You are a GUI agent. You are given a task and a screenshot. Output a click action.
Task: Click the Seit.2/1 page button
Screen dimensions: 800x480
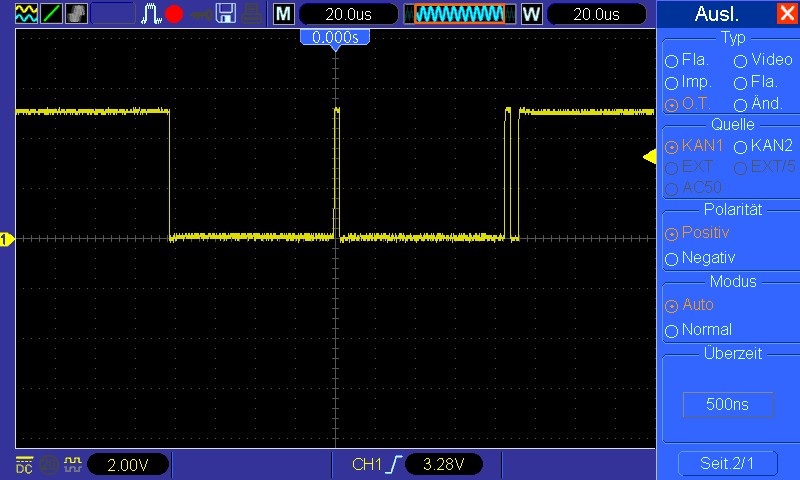(727, 464)
